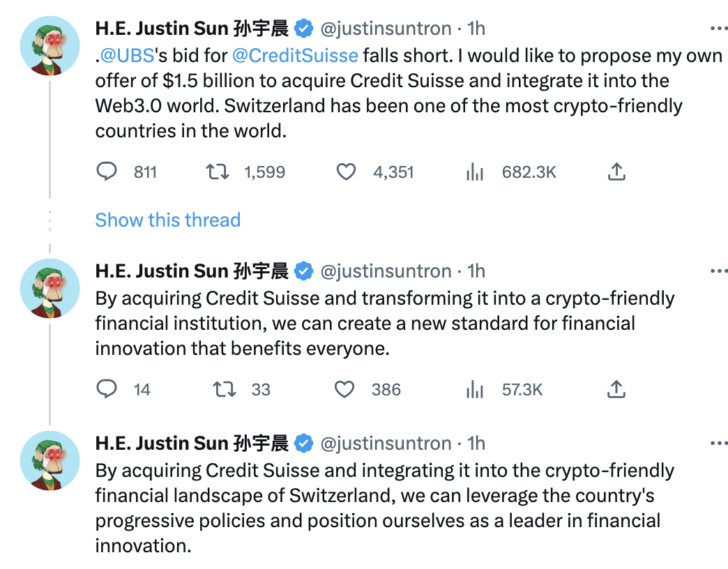View analytics of the 682.3K views tweet

pyautogui.click(x=475, y=172)
